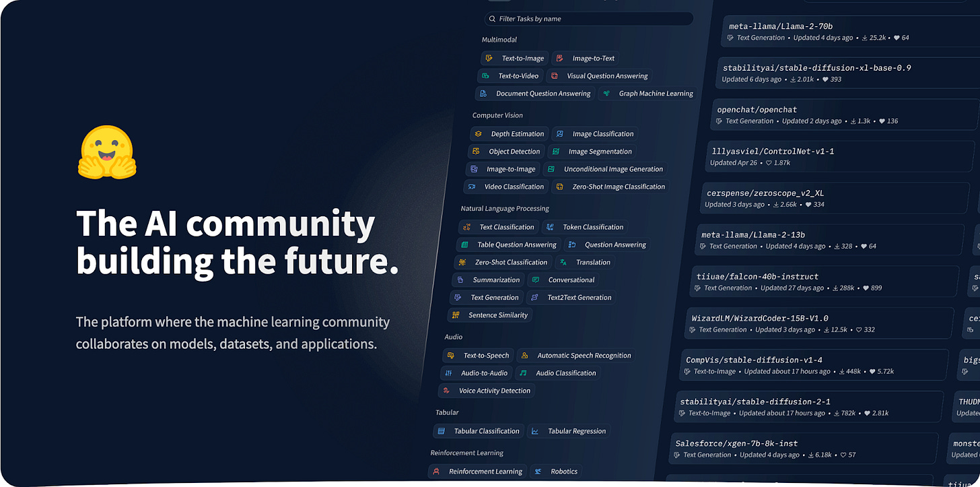Pick the Visual Question Answering tag
This screenshot has height=487, width=980.
[600, 76]
